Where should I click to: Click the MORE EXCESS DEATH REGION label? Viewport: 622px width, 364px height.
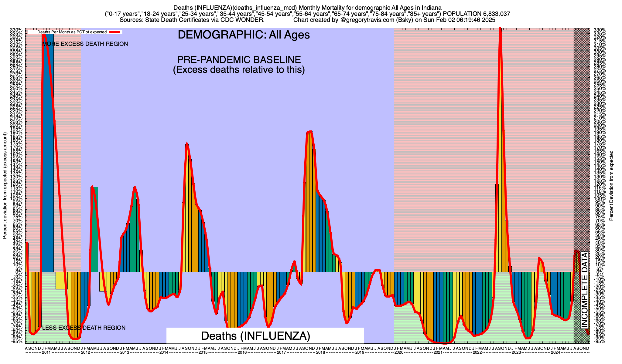pyautogui.click(x=85, y=44)
